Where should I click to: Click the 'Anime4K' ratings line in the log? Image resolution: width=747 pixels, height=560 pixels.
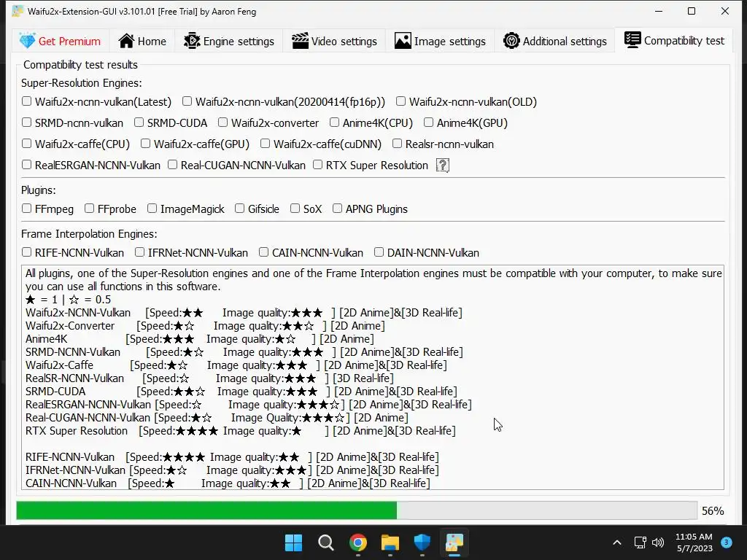point(200,339)
